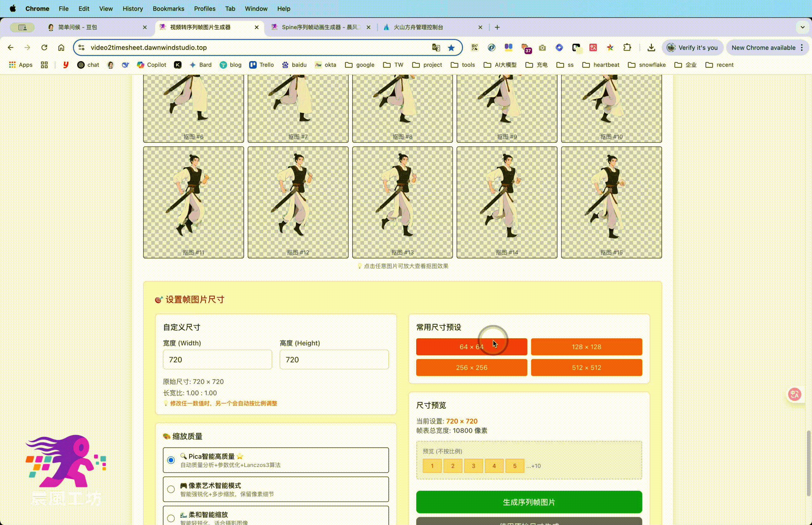Click the bookmark star in address bar

451,48
